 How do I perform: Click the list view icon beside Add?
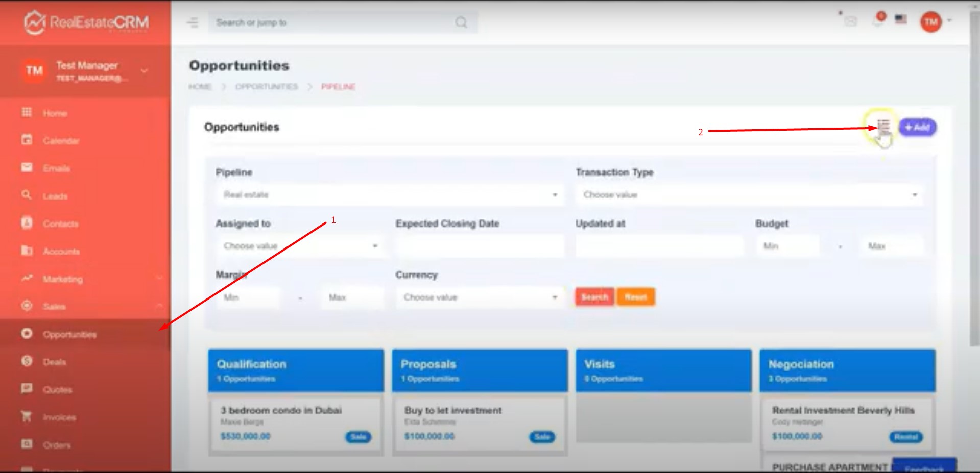click(883, 126)
